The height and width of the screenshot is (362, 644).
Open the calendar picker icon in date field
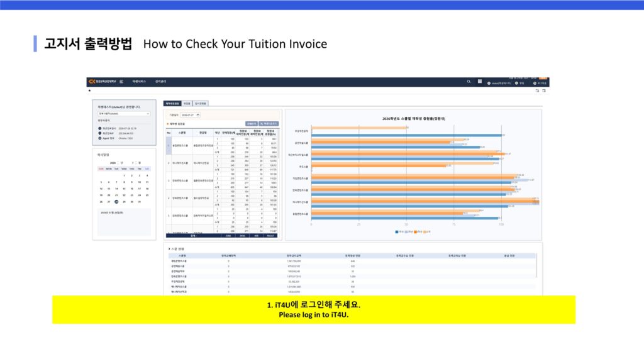click(198, 116)
